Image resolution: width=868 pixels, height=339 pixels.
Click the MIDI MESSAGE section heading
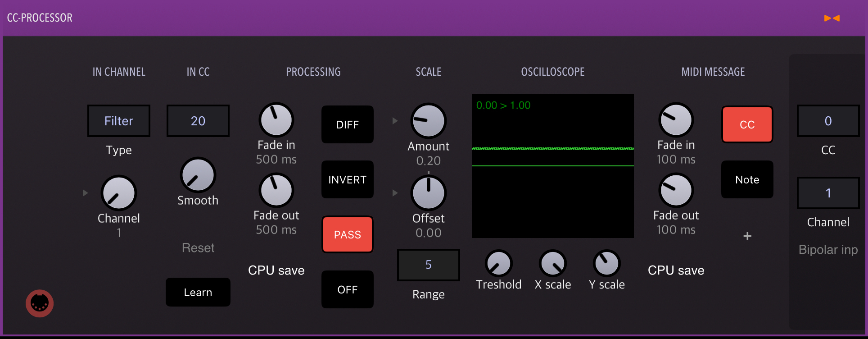pyautogui.click(x=713, y=72)
